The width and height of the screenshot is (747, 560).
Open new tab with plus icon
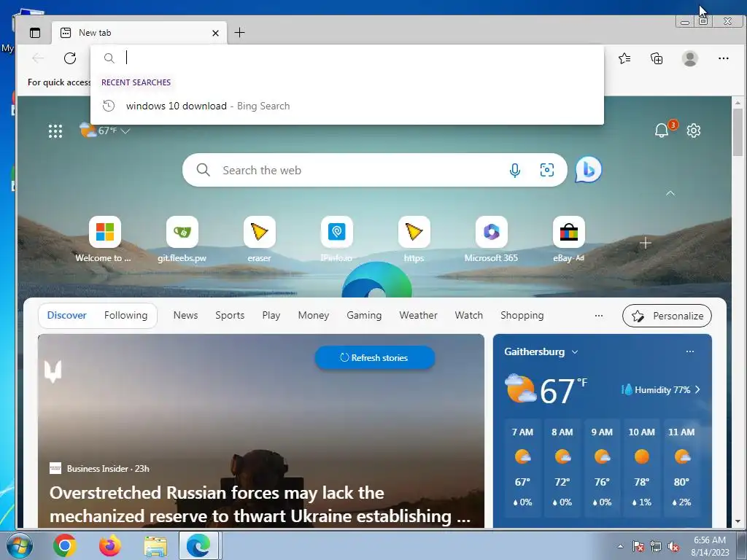click(239, 32)
